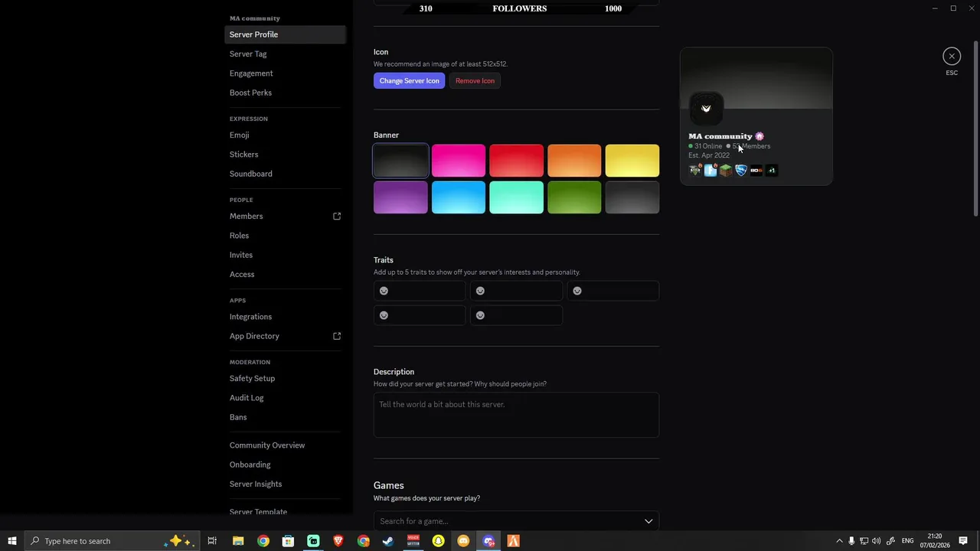Click the +1 more games badge

coord(772,170)
